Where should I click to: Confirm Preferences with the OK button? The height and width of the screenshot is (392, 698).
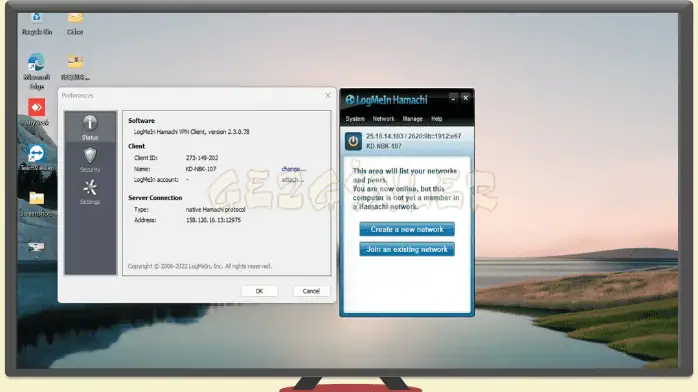(260, 291)
